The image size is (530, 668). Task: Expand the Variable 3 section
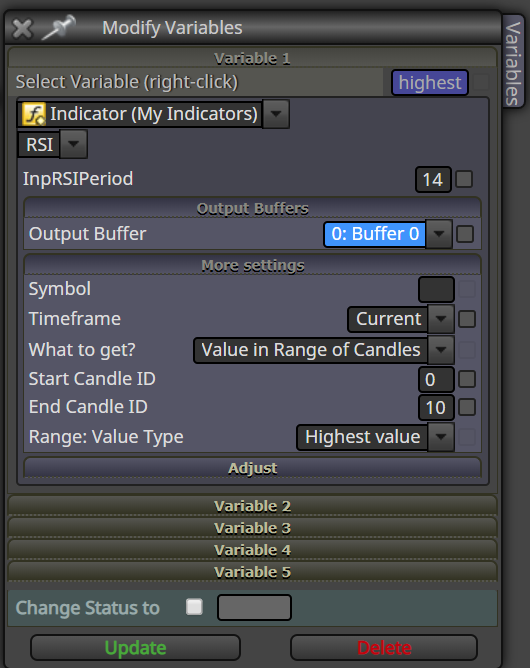[x=252, y=528]
